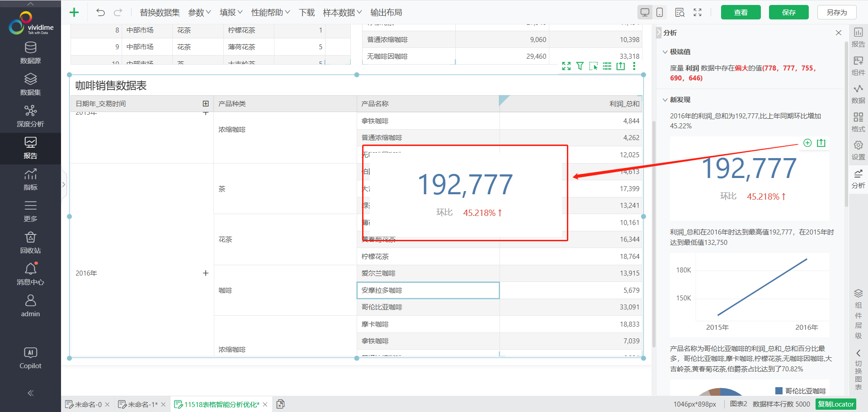Click the 查看 button
This screenshot has width=868, height=412.
coord(741,12)
